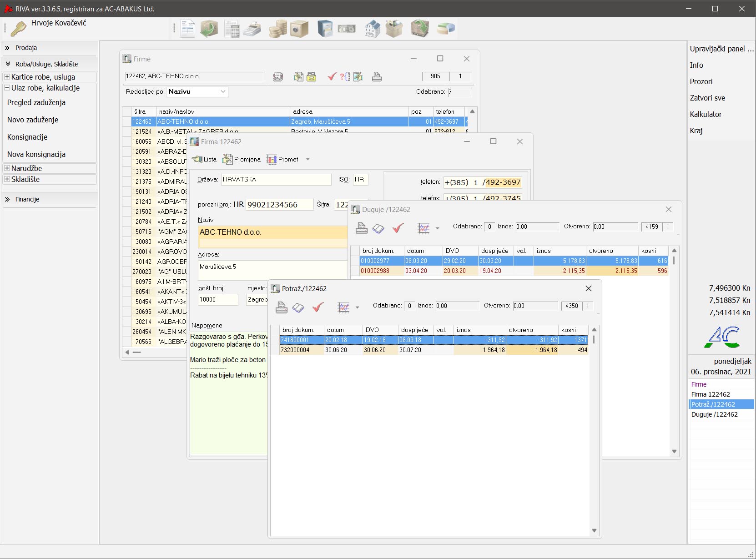Image resolution: width=756 pixels, height=559 pixels.
Task: Open the Financije sidebar section
Action: click(x=27, y=199)
